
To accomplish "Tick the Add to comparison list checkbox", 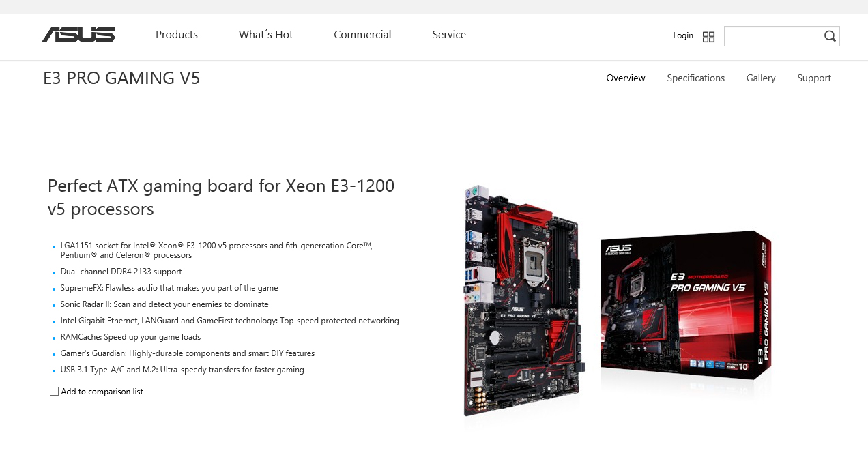I will 54,392.
